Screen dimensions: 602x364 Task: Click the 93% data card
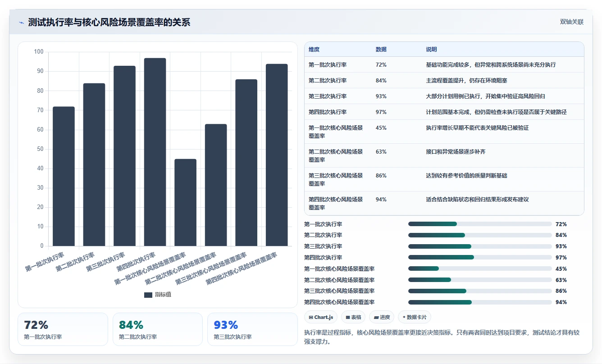tap(252, 329)
